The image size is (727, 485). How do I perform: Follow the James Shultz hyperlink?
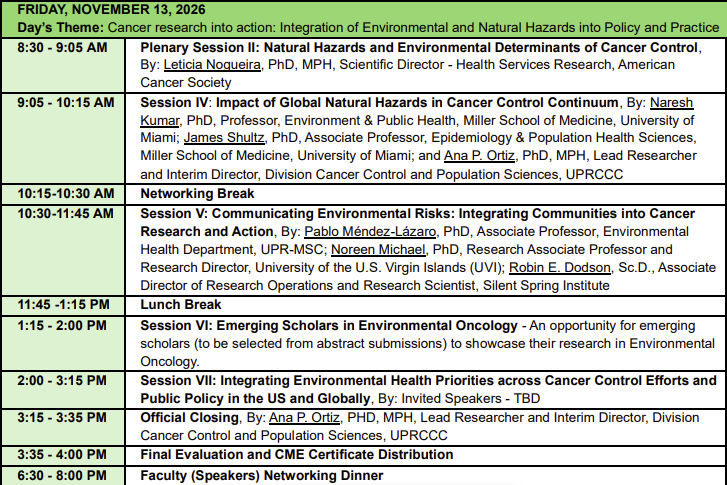[x=222, y=138]
